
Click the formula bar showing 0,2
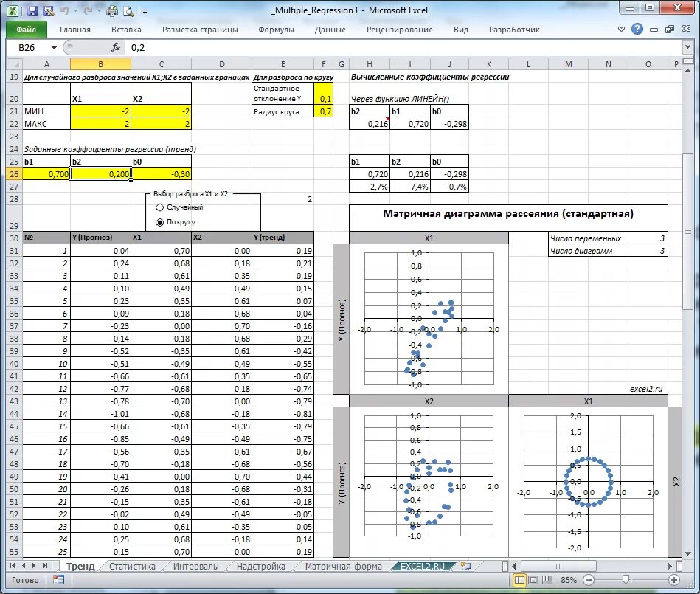pos(403,47)
